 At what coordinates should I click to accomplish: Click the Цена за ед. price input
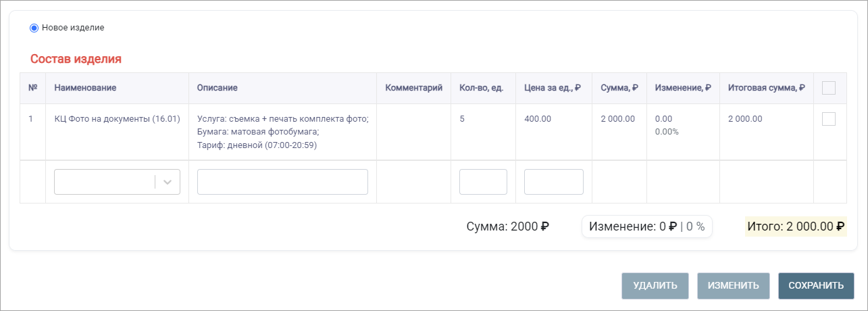554,182
